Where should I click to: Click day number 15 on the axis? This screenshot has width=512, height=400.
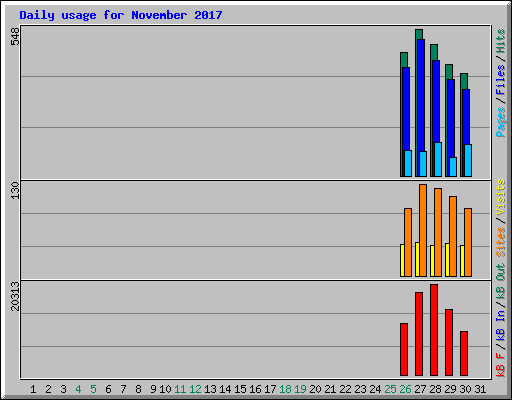(240, 389)
